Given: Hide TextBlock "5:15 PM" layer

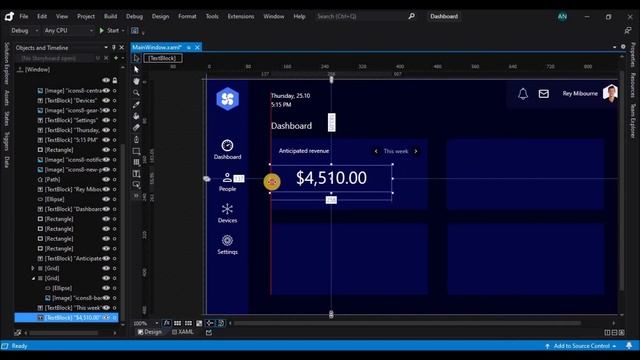Looking at the screenshot, I should pyautogui.click(x=106, y=140).
